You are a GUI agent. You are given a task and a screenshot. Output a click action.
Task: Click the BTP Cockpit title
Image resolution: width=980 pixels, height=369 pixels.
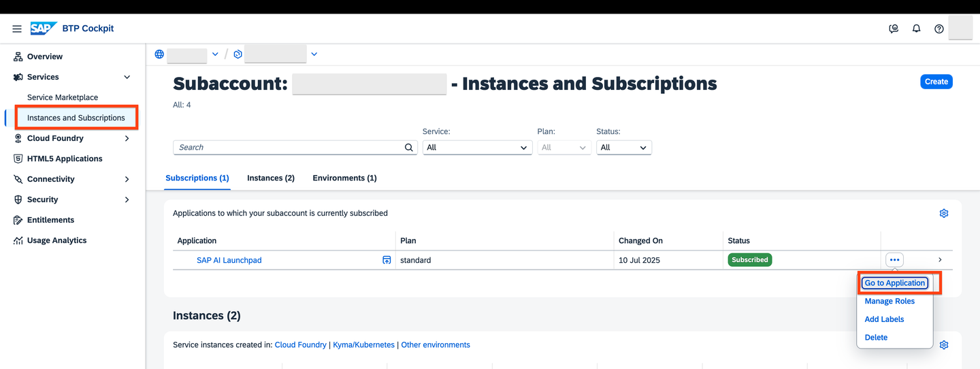tap(88, 29)
